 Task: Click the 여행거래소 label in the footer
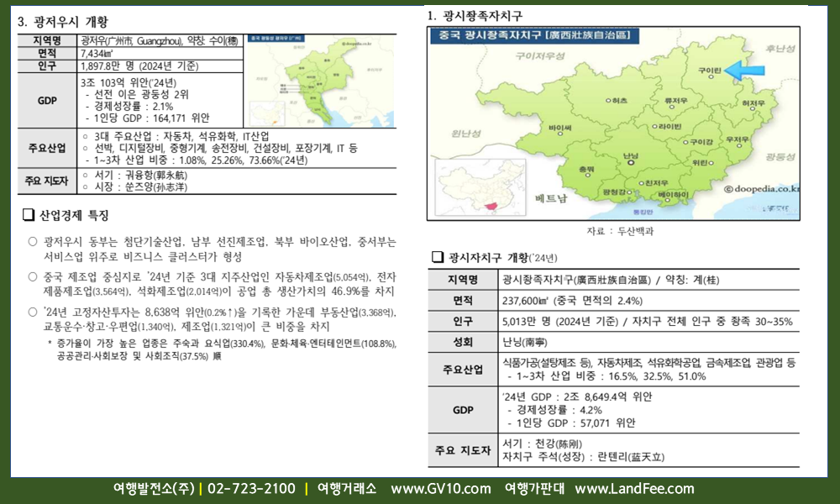point(347,489)
